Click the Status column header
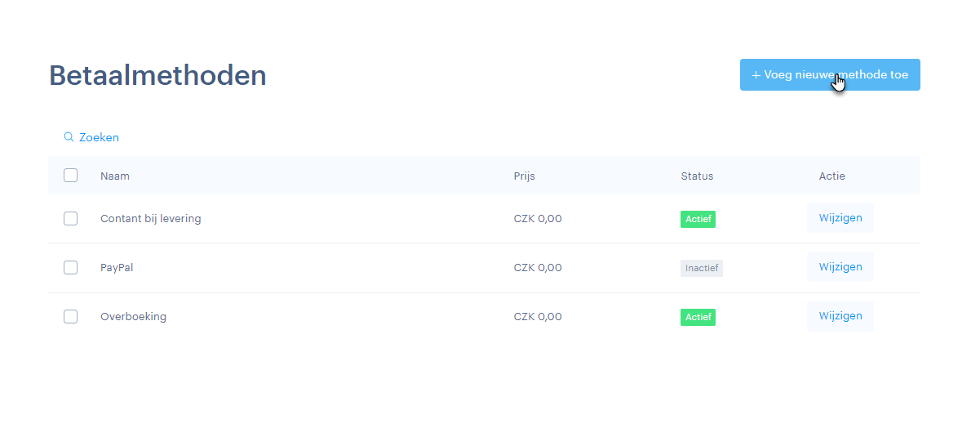980x437 pixels. pos(697,176)
